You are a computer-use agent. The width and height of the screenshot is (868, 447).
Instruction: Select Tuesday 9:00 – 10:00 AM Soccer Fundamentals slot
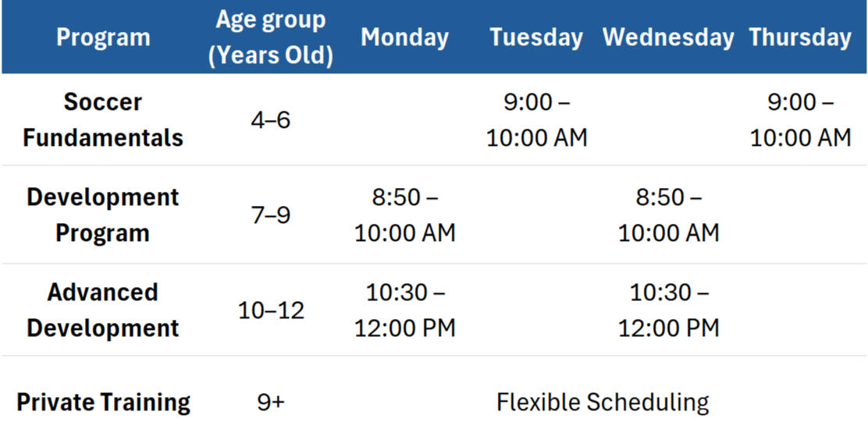click(x=536, y=119)
